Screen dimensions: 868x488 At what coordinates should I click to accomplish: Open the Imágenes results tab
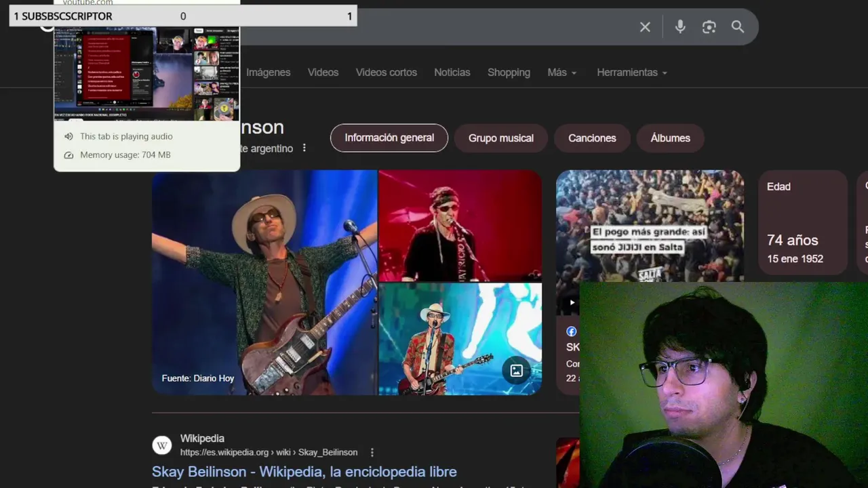(x=268, y=73)
